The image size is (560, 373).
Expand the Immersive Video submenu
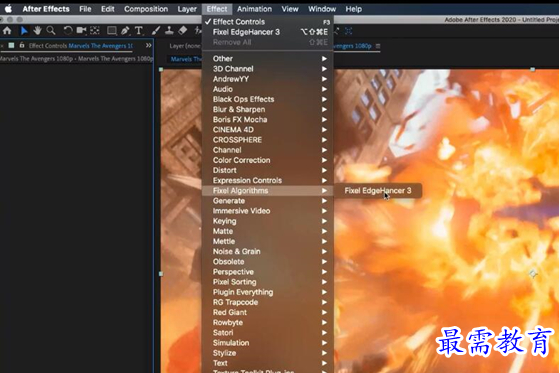click(x=268, y=211)
